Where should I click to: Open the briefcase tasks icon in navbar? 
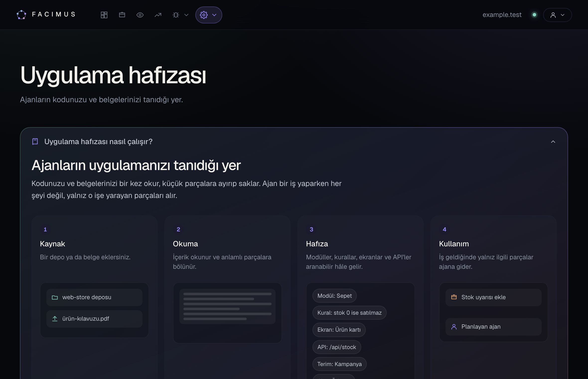point(122,15)
